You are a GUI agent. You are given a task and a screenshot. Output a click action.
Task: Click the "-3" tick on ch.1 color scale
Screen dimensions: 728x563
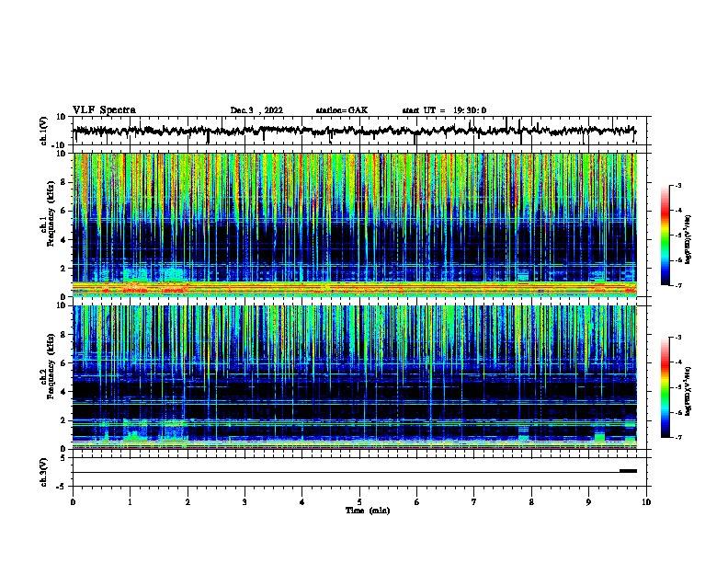(x=677, y=186)
